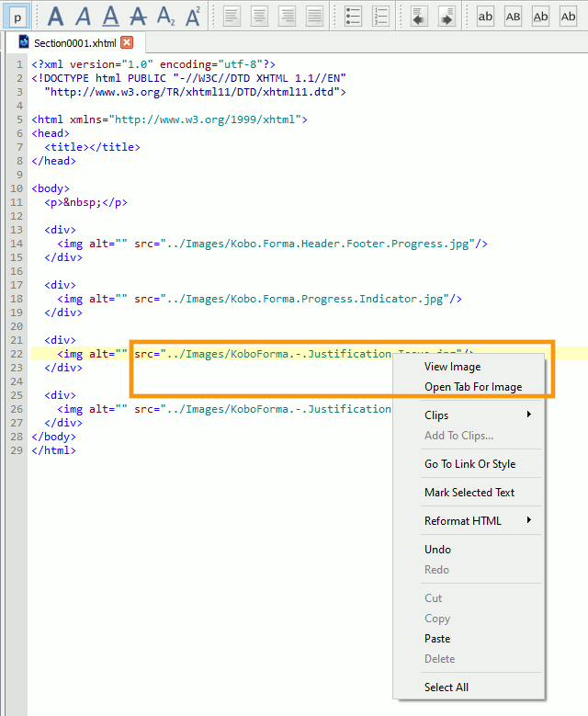Click the &nbsp; paragraph on line 11
Image resolution: width=588 pixels, height=716 pixels.
point(85,202)
